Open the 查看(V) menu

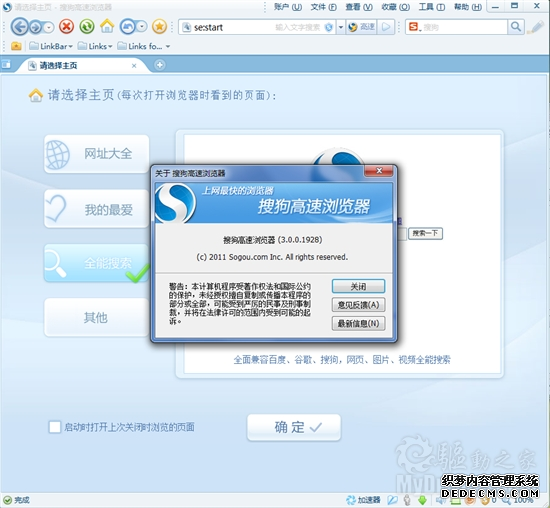point(359,7)
